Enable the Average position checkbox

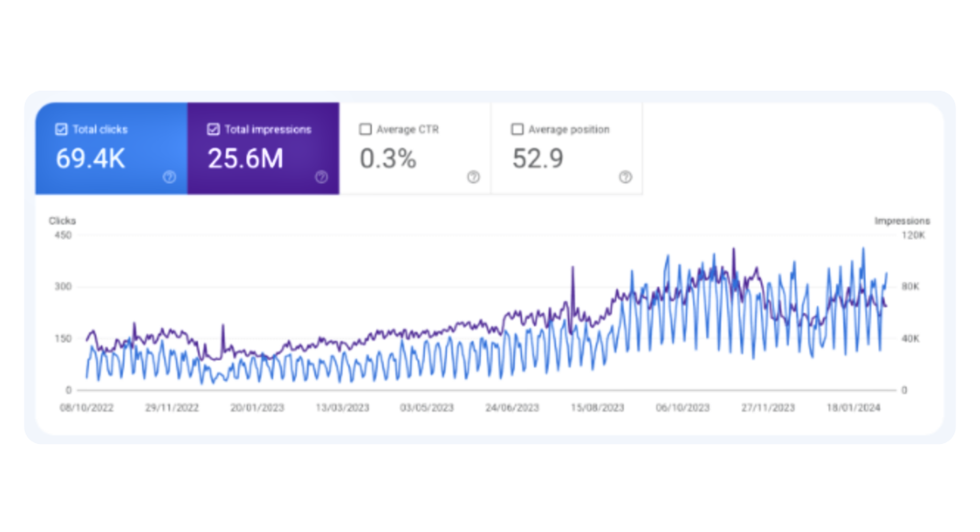coord(517,129)
